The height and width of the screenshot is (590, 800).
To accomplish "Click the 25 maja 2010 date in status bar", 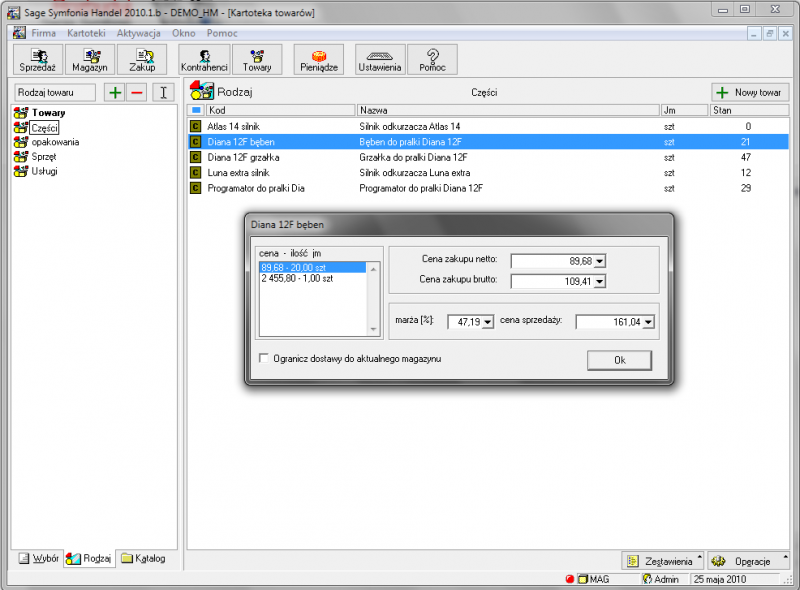I will [x=720, y=579].
